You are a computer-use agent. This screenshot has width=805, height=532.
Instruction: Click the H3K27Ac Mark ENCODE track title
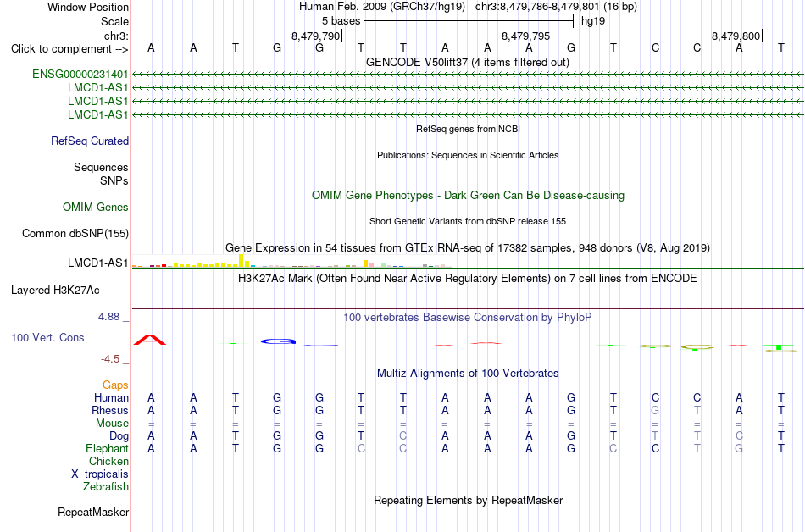(x=468, y=279)
